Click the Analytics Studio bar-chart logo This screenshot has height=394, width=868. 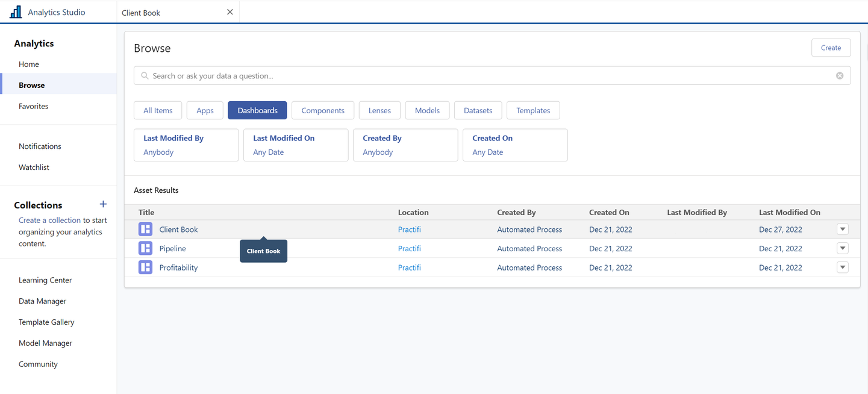[16, 11]
